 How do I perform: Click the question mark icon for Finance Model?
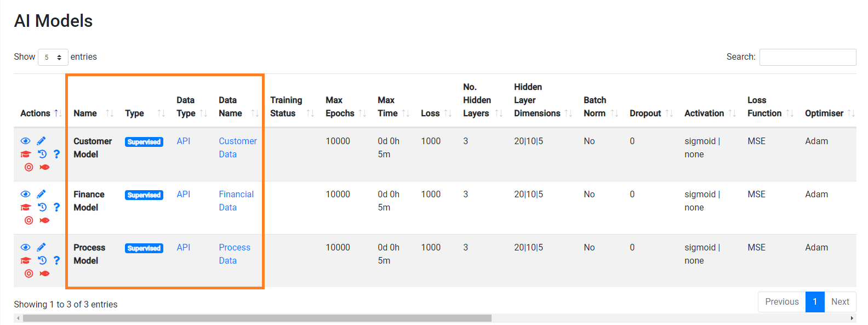(56, 207)
